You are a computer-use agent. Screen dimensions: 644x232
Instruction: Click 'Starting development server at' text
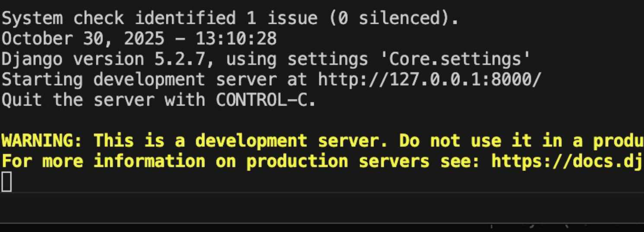click(155, 80)
